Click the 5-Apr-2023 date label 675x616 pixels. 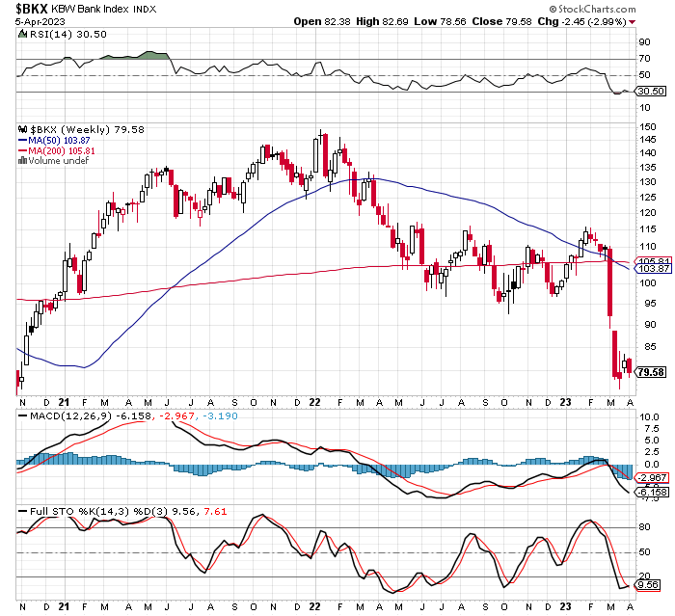click(40, 21)
